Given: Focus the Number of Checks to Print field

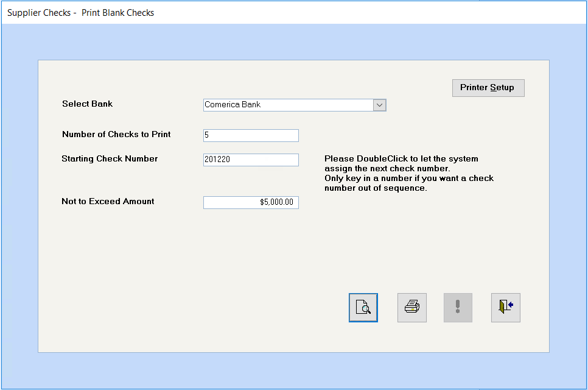Looking at the screenshot, I should pyautogui.click(x=251, y=135).
